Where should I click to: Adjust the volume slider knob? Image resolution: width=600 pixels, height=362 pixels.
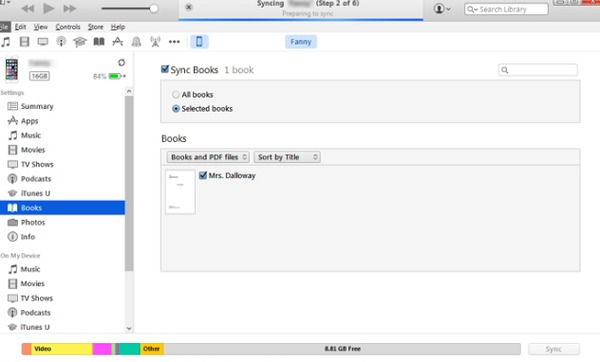(154, 8)
